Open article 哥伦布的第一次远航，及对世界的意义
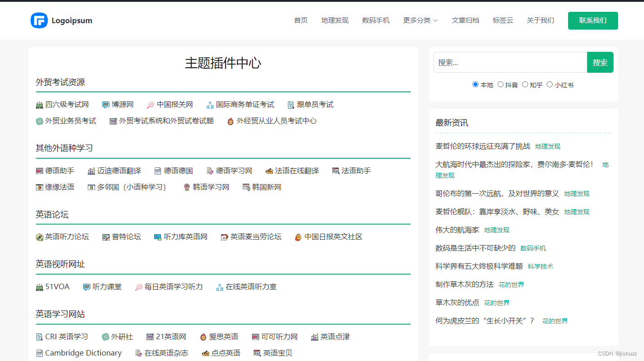The width and height of the screenshot is (644, 361). (x=497, y=194)
